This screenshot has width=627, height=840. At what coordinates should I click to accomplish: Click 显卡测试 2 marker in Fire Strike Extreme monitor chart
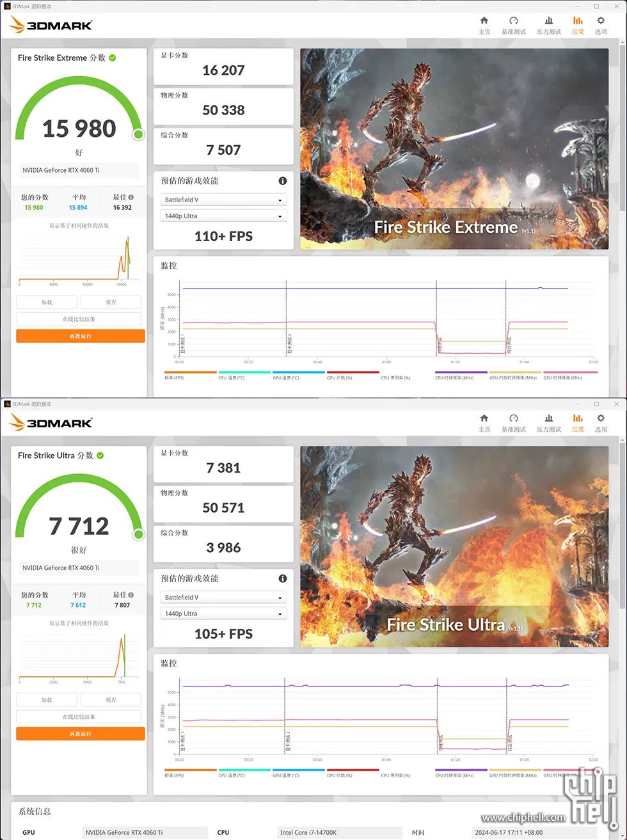click(289, 344)
